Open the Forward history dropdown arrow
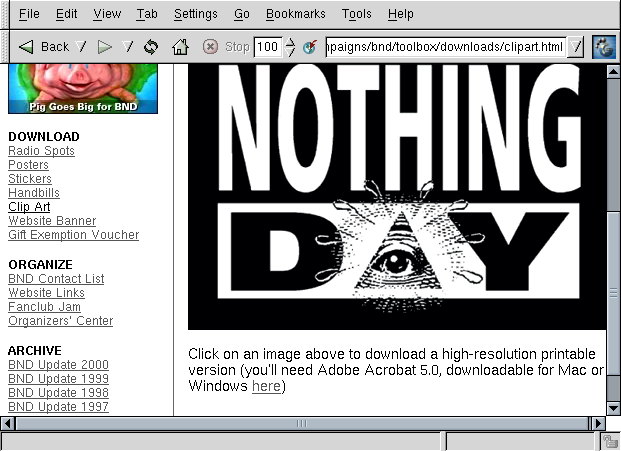This screenshot has height=451, width=621. (x=128, y=47)
